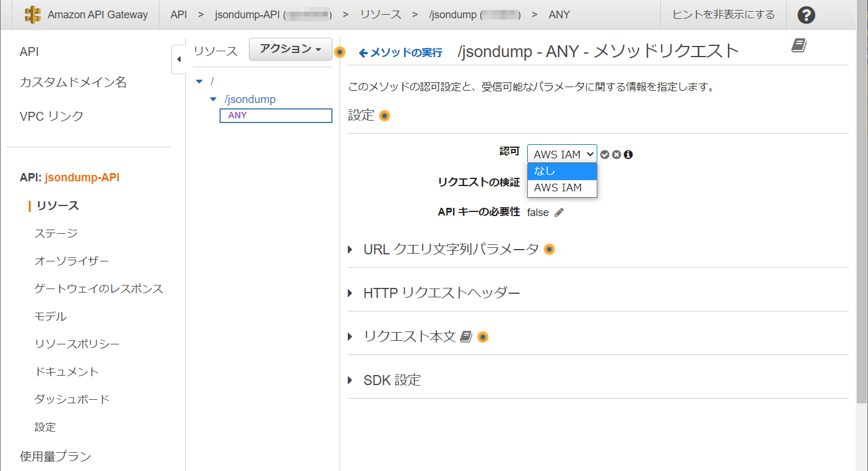Open ステージ in the left navigation
The image size is (868, 471).
(x=56, y=234)
